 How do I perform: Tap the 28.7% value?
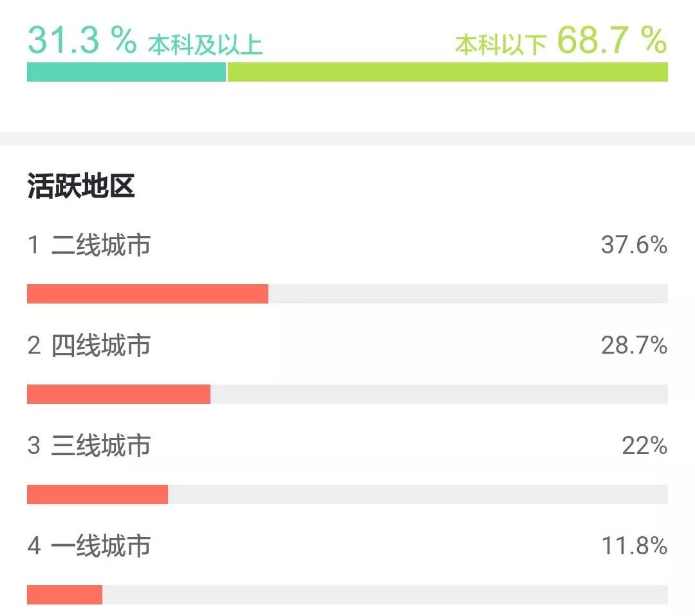(634, 345)
